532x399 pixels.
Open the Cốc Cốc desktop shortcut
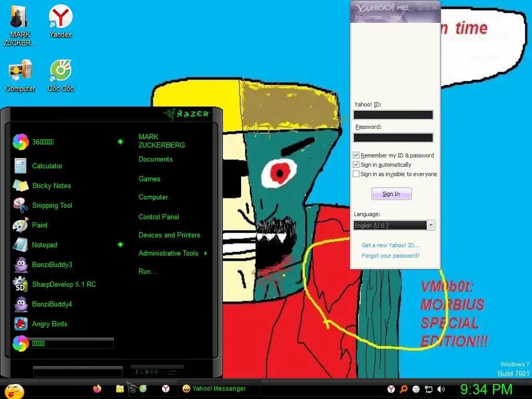tap(60, 75)
